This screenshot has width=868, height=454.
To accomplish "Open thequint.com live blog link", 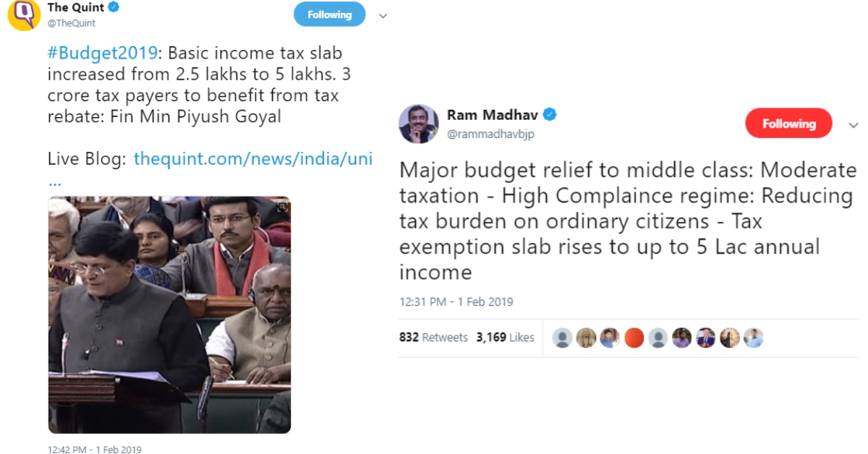I will 253,158.
